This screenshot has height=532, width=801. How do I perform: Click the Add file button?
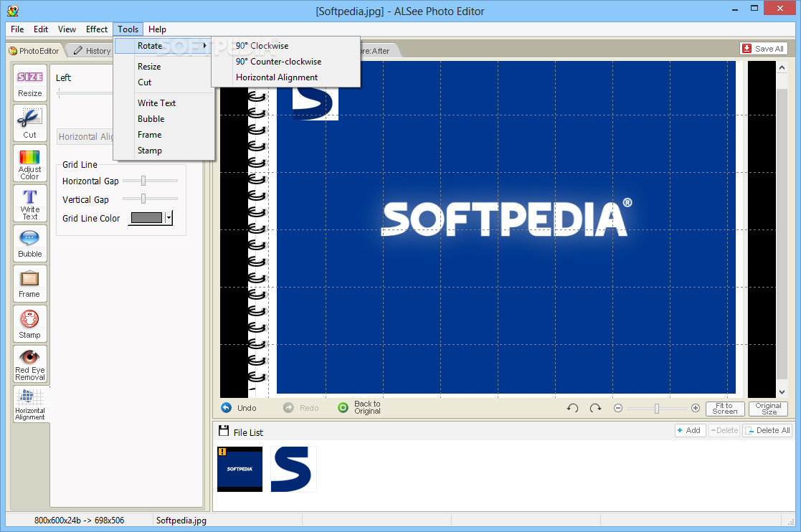690,430
